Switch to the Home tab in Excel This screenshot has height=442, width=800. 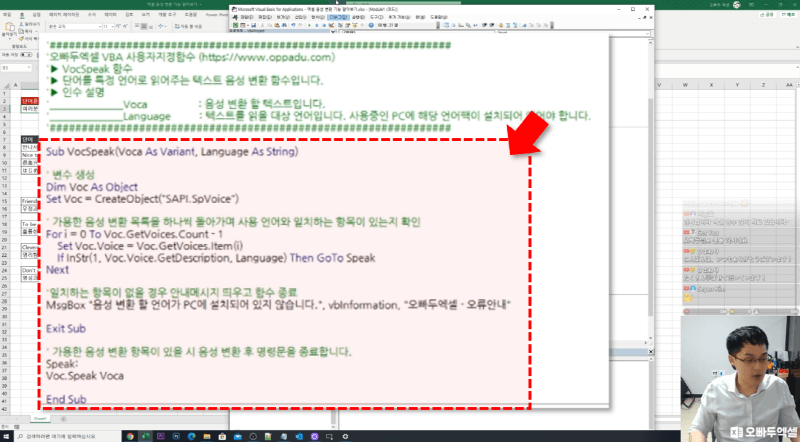[x=22, y=15]
